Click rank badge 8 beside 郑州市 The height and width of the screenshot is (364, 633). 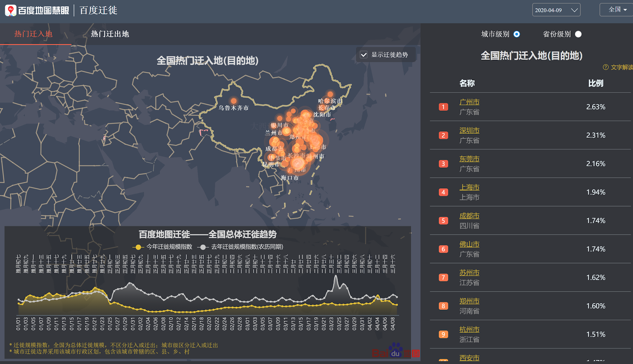click(443, 306)
